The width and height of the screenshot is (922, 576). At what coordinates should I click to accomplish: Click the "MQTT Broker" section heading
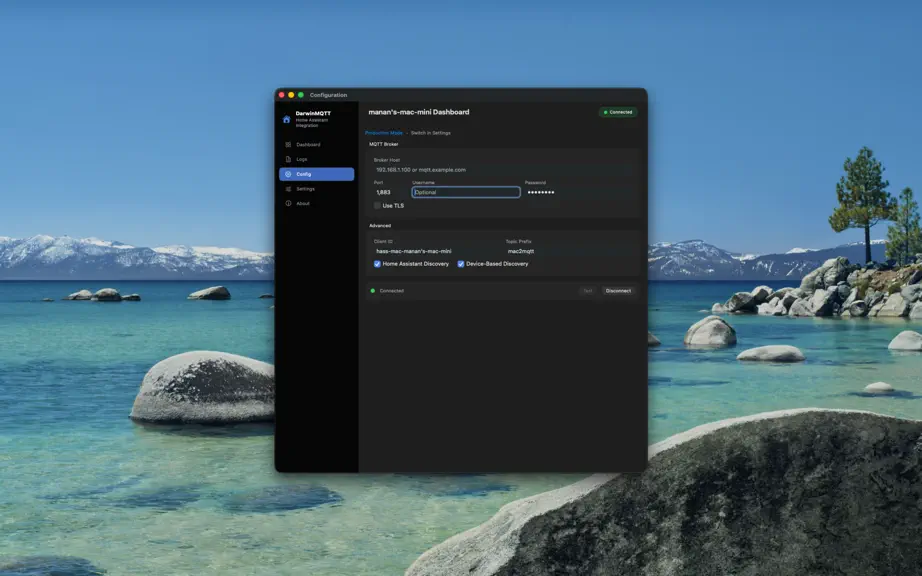point(383,144)
